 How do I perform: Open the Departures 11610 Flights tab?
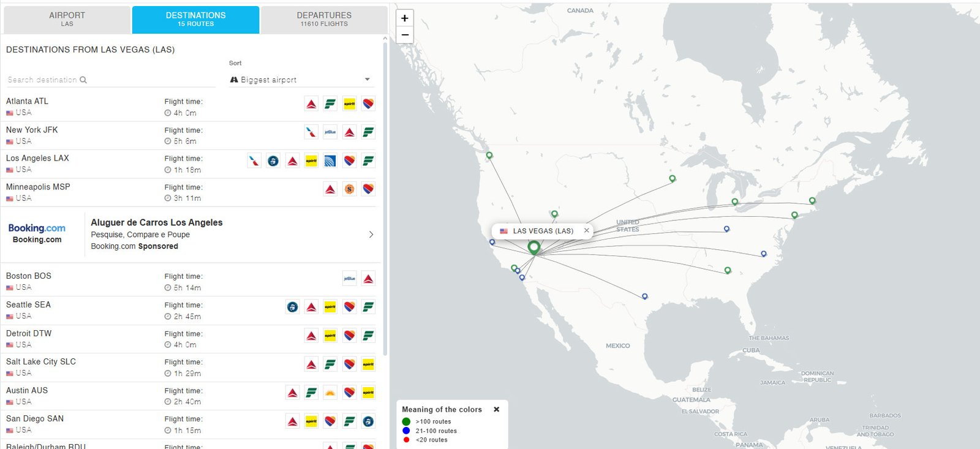pyautogui.click(x=324, y=19)
